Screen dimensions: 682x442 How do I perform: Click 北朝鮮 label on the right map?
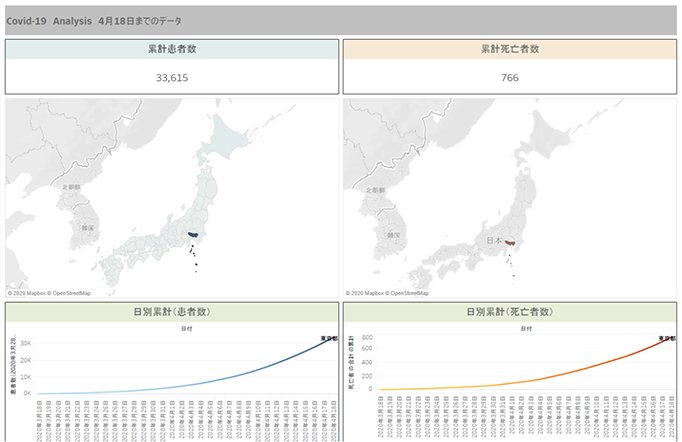374,188
